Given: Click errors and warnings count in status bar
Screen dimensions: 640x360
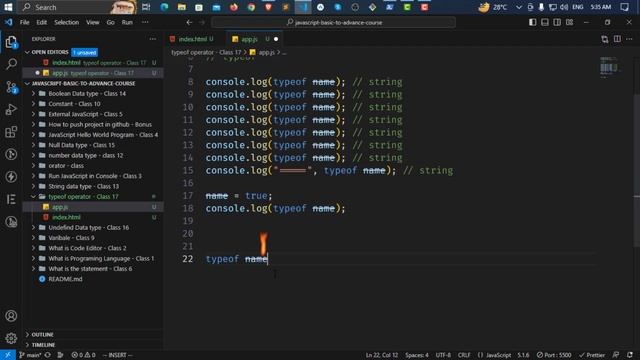Looking at the screenshot, I should click(x=83, y=355).
